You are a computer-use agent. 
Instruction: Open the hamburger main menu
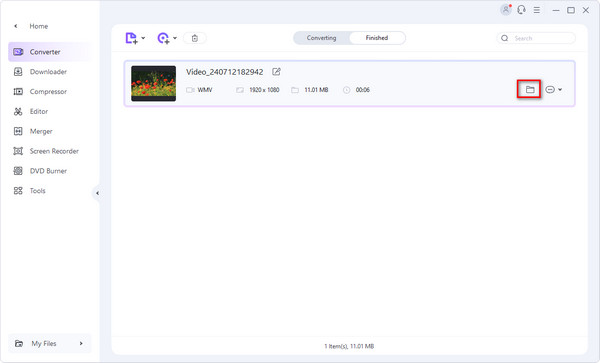[x=537, y=10]
